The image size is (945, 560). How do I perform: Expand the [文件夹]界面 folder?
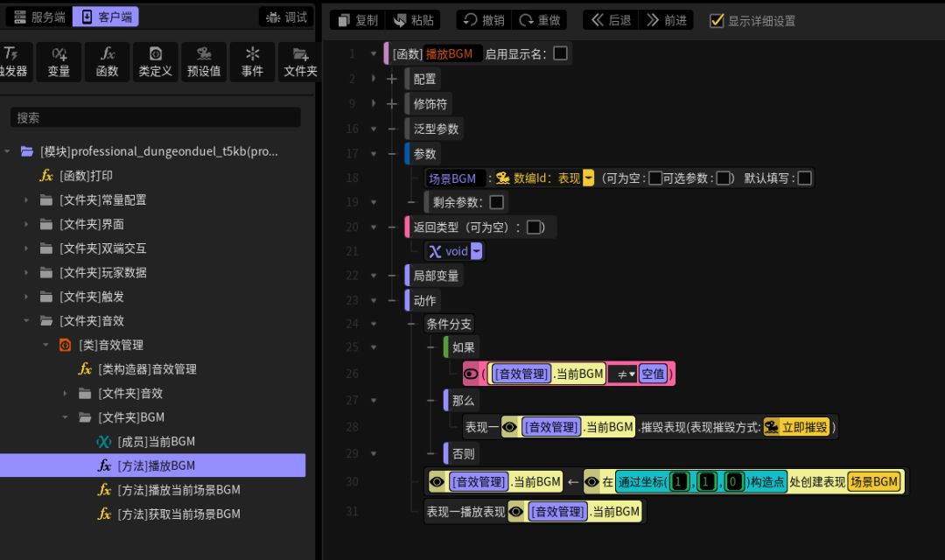(26, 224)
